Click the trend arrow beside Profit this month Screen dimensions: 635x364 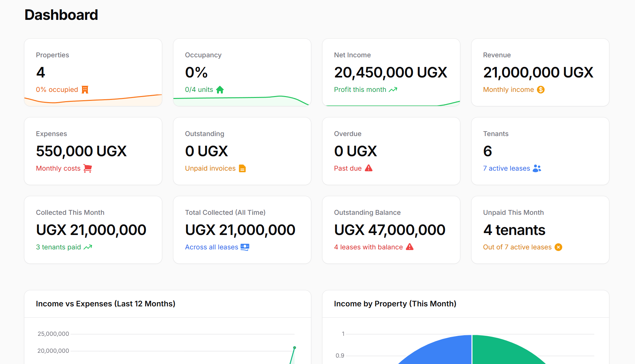click(x=393, y=90)
